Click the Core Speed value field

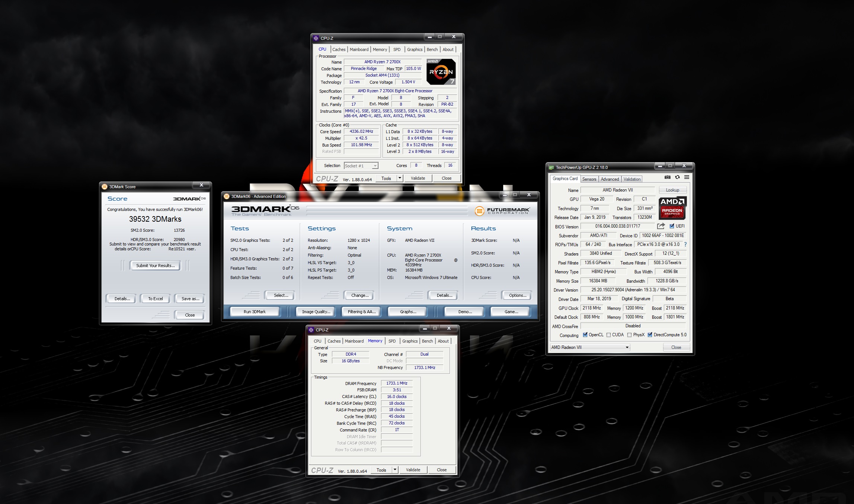(361, 131)
